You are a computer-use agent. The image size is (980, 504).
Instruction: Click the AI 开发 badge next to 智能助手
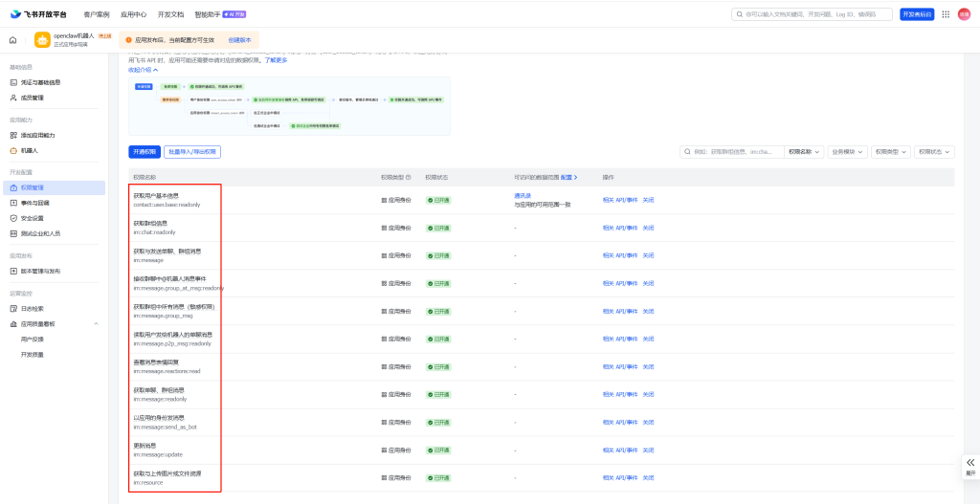(x=234, y=14)
